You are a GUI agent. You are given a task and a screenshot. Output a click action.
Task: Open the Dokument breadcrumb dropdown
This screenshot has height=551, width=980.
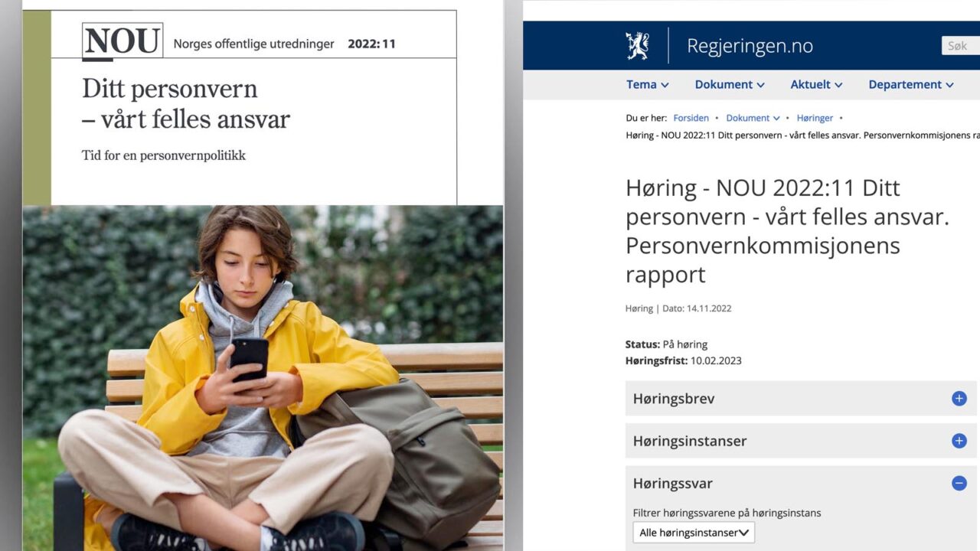(753, 118)
